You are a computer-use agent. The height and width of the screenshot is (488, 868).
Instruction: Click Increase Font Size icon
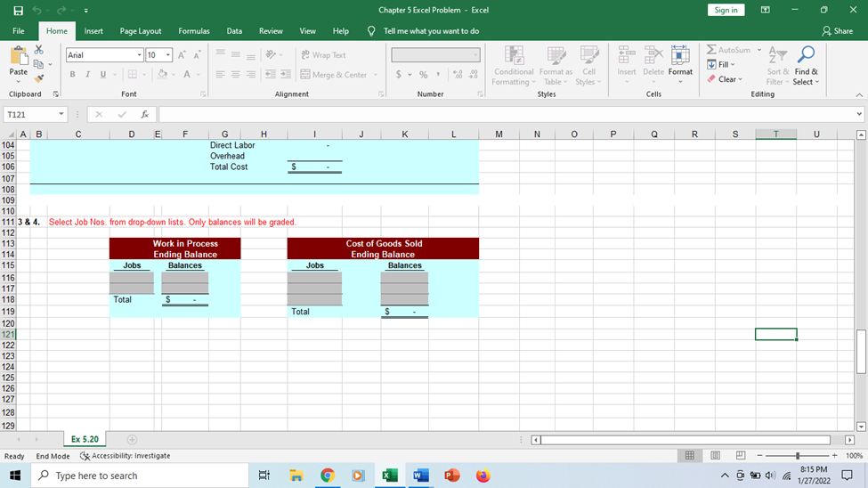click(182, 55)
